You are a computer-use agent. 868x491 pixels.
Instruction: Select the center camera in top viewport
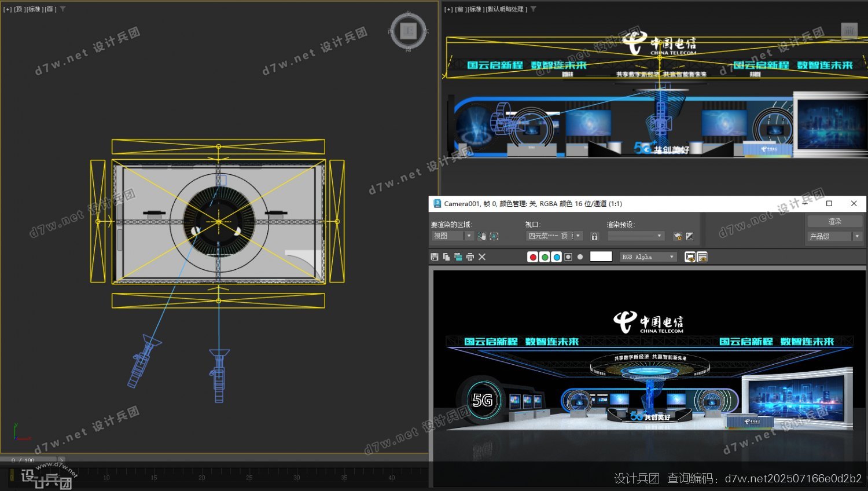[x=219, y=375]
